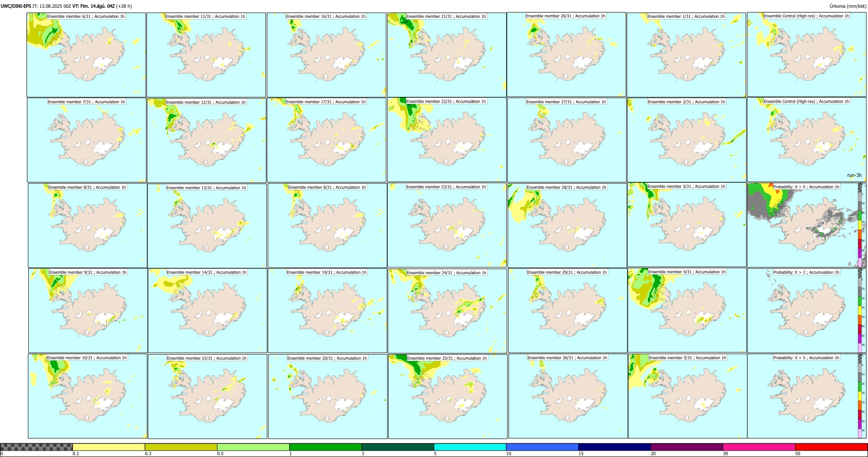Click valid time 'Fim. 14.ágú. 04Z' text
The width and height of the screenshot is (868, 457).
97,6
